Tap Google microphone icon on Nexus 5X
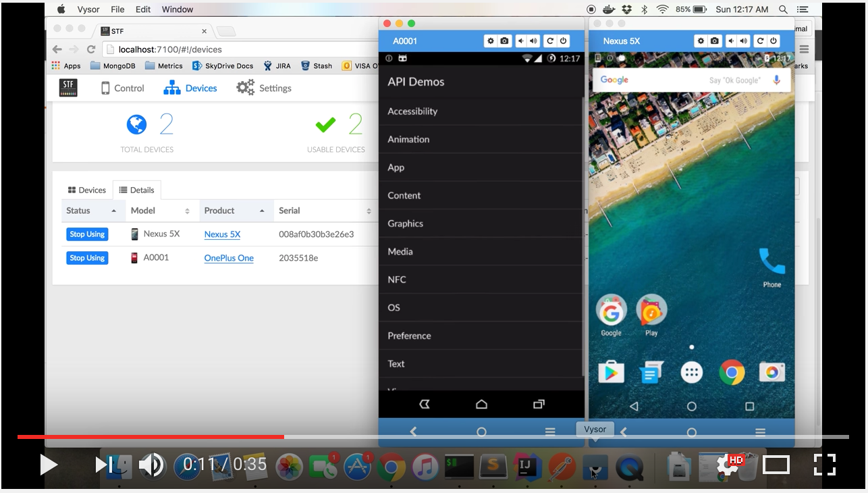The image size is (868, 493). click(x=776, y=80)
